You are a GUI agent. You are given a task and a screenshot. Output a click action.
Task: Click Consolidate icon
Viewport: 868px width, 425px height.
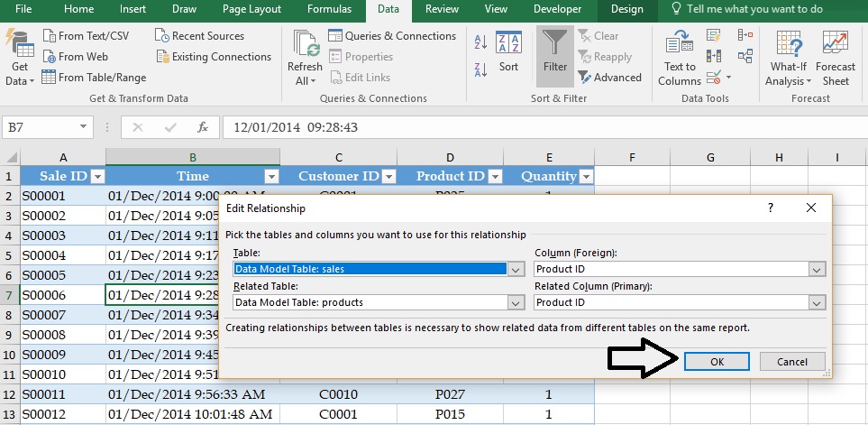click(745, 35)
